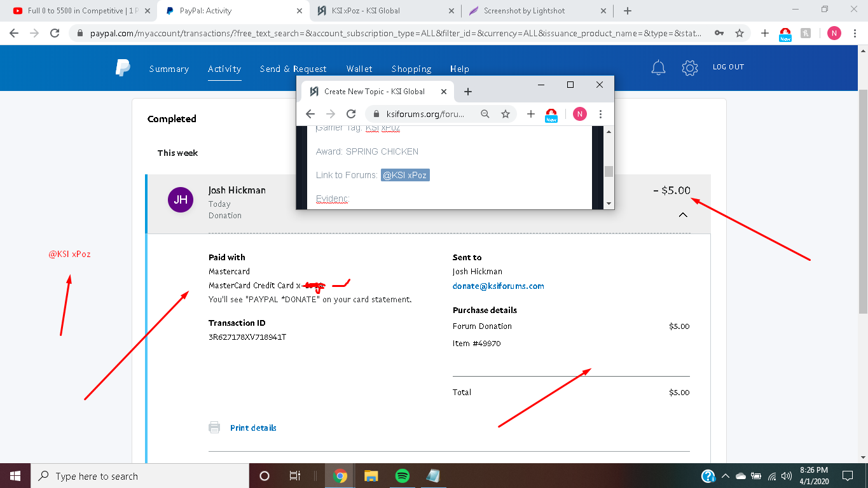Click the ksiforums.org address bar in popup
The height and width of the screenshot is (488, 868).
pos(426,115)
